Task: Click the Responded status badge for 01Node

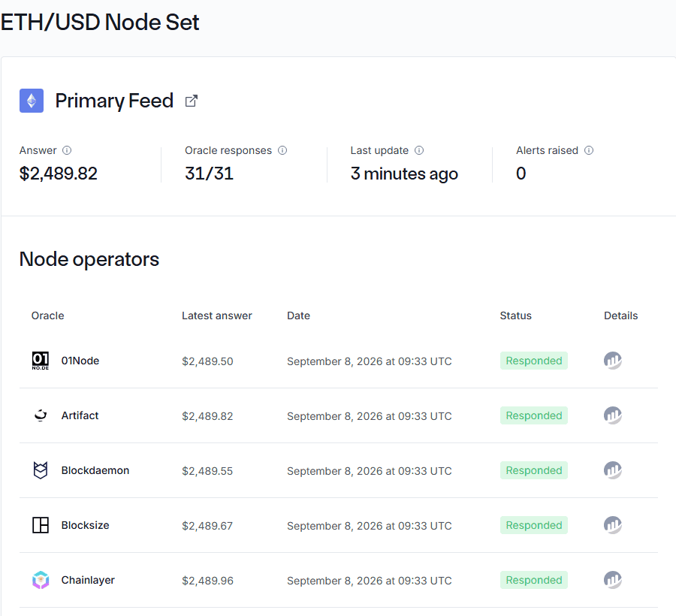Action: 534,361
